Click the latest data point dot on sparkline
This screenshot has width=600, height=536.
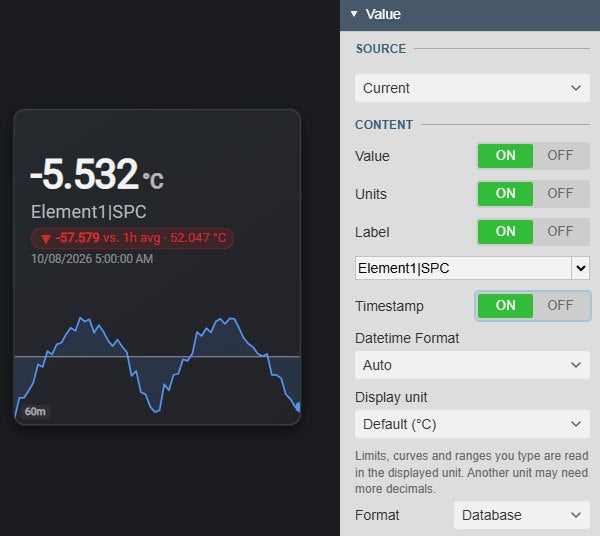click(x=298, y=407)
